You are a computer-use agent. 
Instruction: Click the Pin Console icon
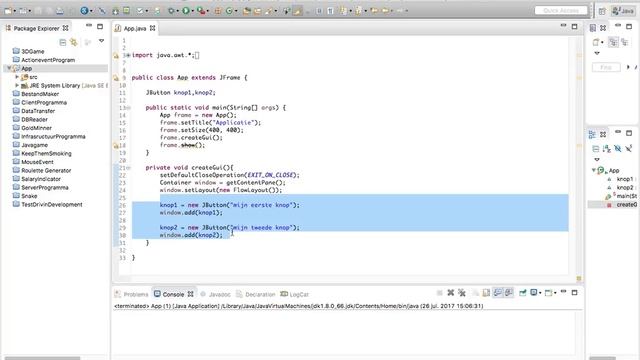click(x=522, y=293)
